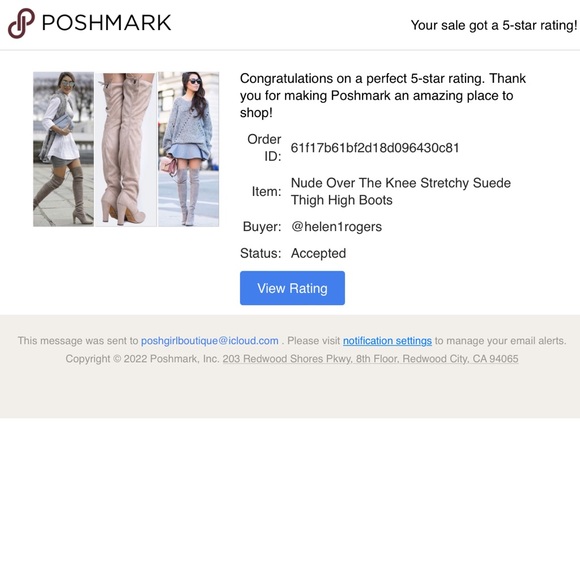
Task: Click the buyer name @helen1rogers
Action: coord(336,226)
